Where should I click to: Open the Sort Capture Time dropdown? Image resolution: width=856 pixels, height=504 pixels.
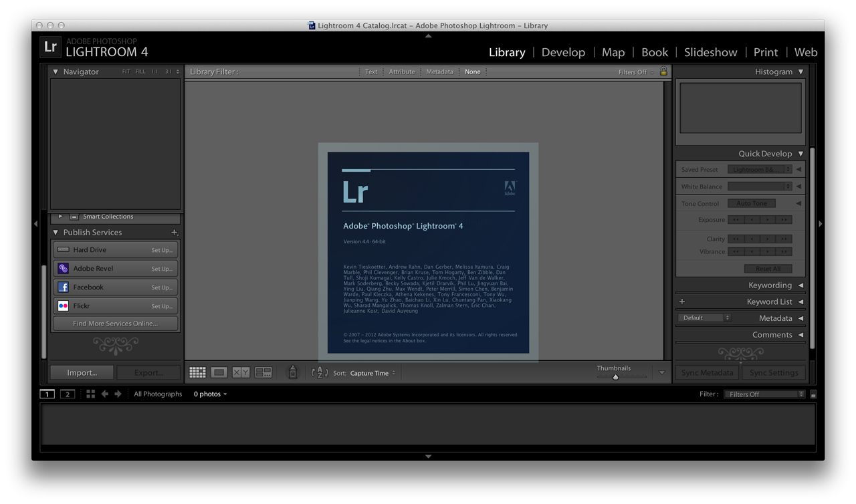372,373
